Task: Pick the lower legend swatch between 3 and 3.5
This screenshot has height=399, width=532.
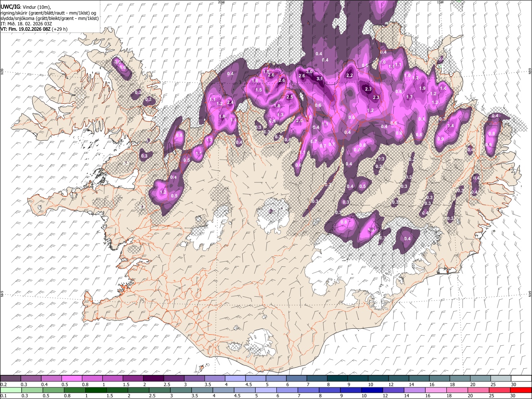Action: pyautogui.click(x=182, y=390)
